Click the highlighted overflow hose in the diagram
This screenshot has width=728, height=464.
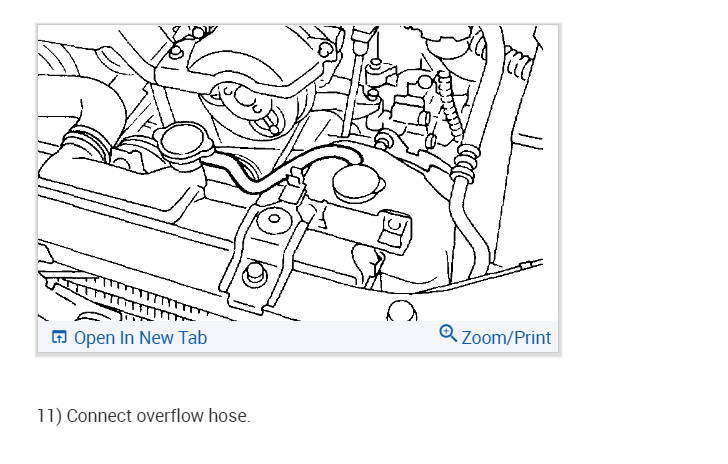280,170
